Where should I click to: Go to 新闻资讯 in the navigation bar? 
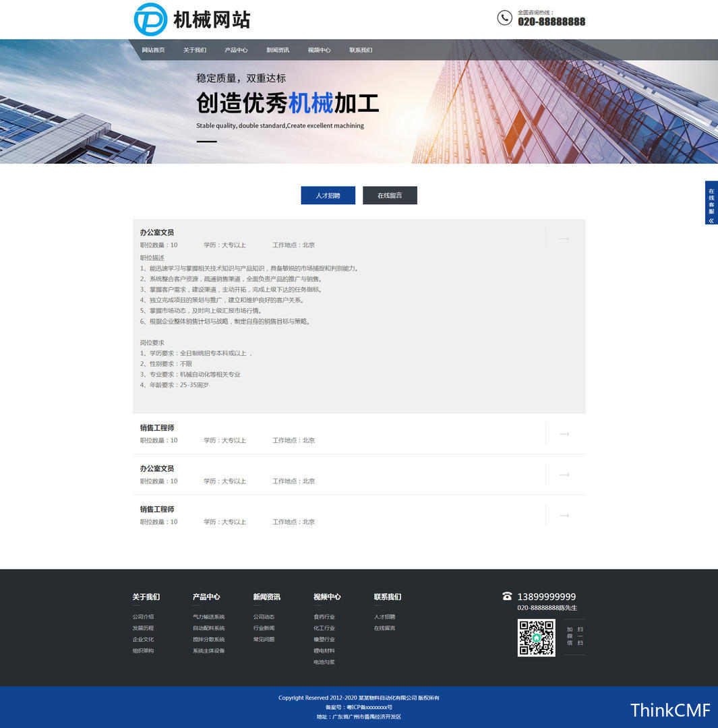(x=278, y=50)
